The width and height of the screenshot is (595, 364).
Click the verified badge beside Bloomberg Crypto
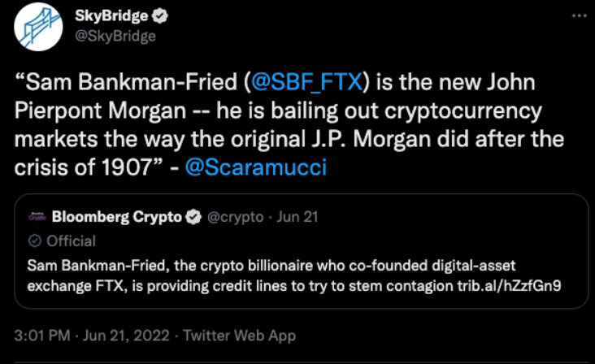point(193,217)
